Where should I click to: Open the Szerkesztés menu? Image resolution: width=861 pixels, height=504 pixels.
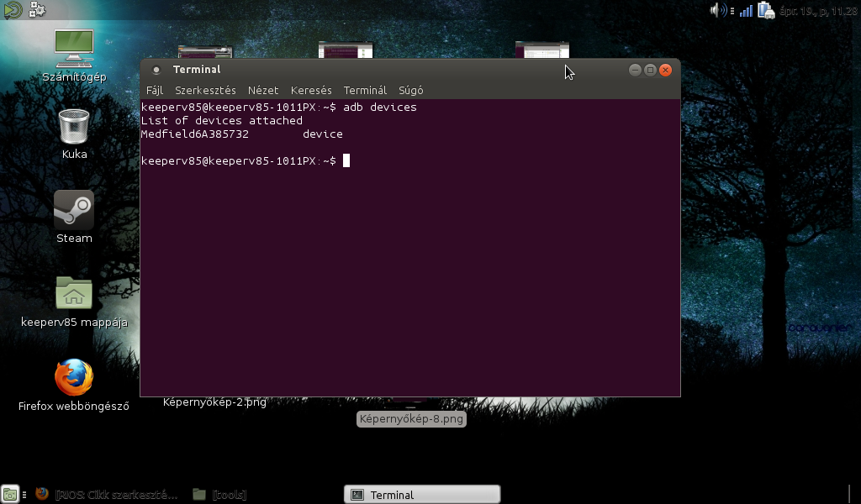tap(205, 90)
